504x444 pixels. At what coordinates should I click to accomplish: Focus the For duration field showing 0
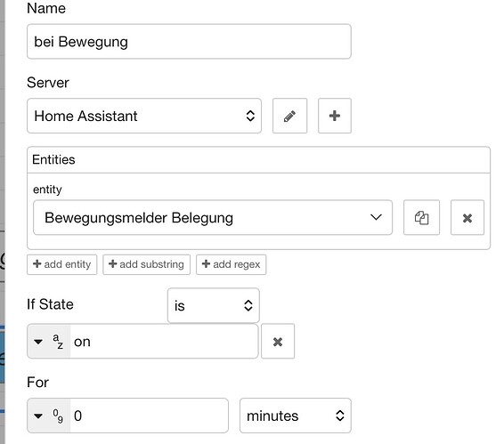149,416
